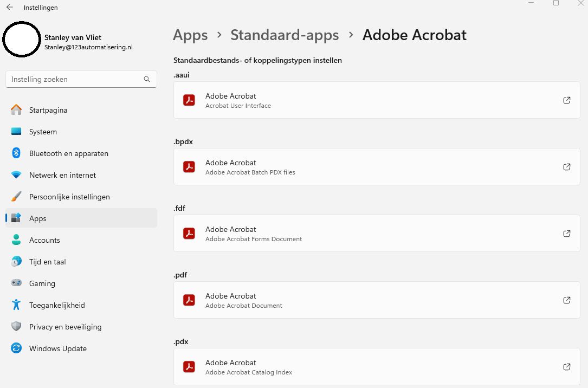The width and height of the screenshot is (588, 388).
Task: Open Toegankelijkheid settings
Action: click(57, 305)
